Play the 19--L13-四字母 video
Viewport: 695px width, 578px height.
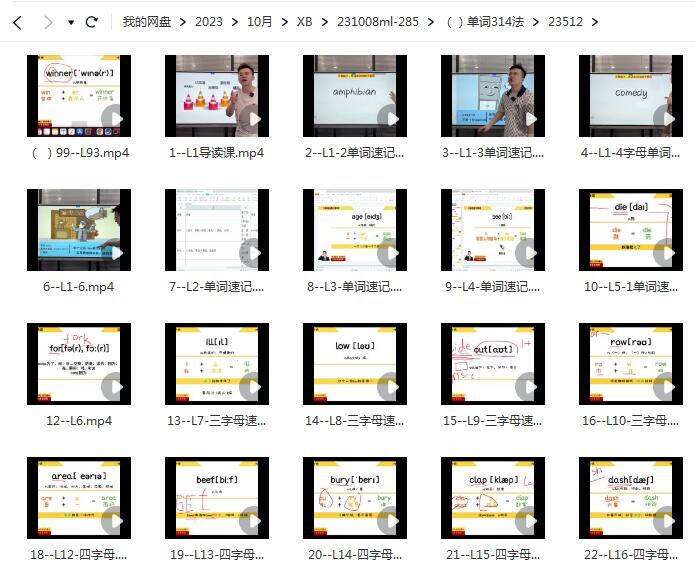(x=253, y=521)
